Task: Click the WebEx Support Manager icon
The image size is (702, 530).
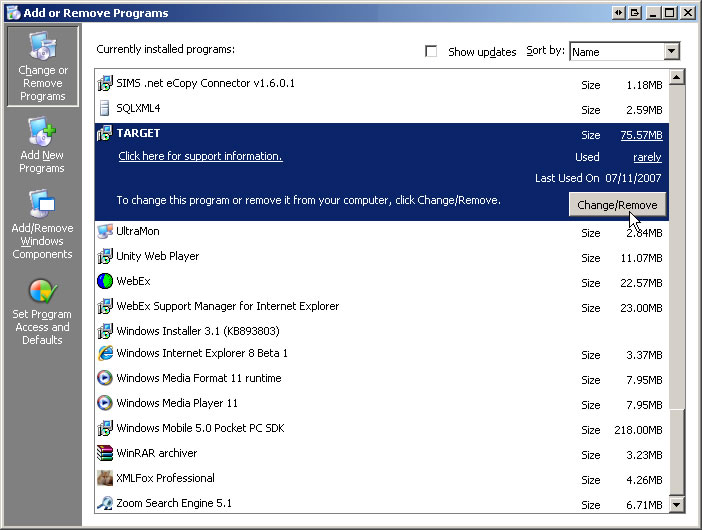Action: pos(105,307)
